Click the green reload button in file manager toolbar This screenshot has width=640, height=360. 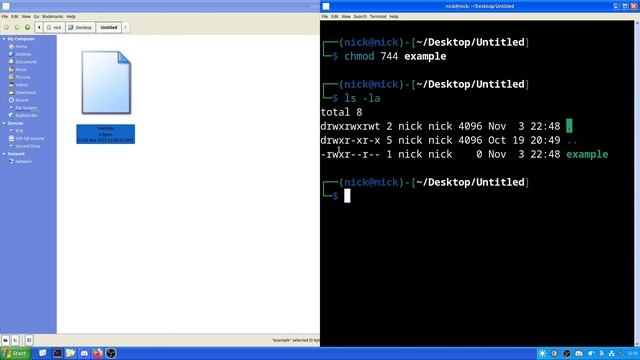[x=27, y=27]
